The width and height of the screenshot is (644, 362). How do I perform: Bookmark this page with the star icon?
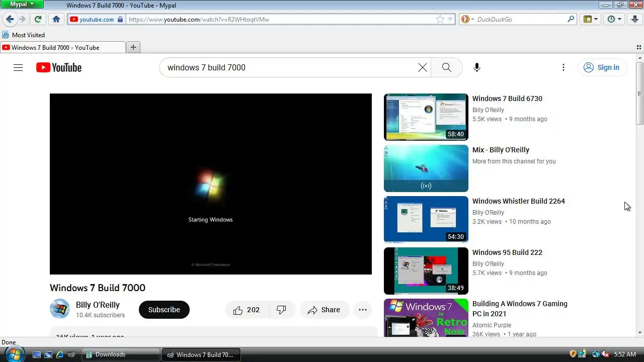pos(440,19)
